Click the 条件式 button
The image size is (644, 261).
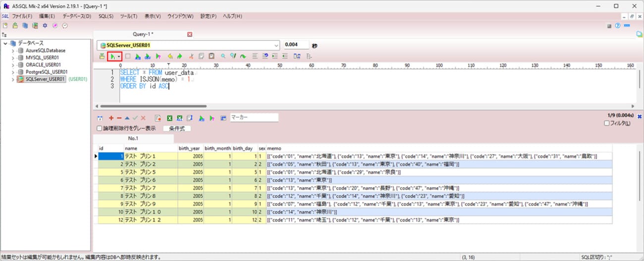pyautogui.click(x=177, y=129)
